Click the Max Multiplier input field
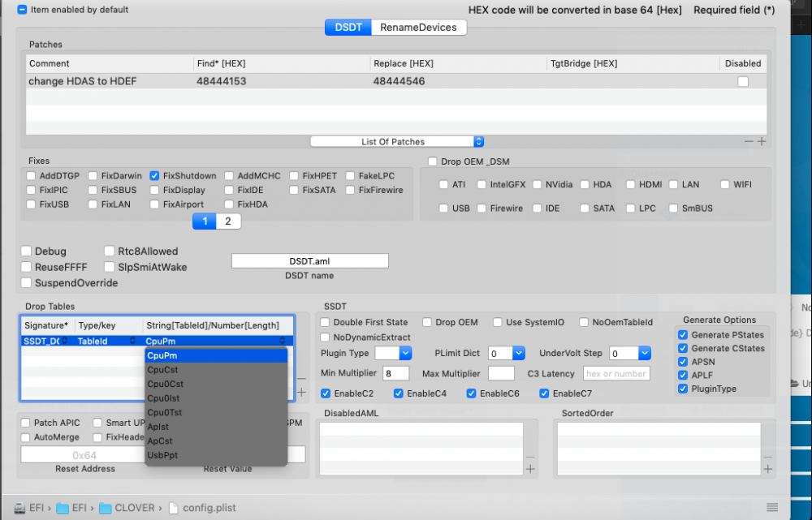The width and height of the screenshot is (812, 520). [x=501, y=373]
